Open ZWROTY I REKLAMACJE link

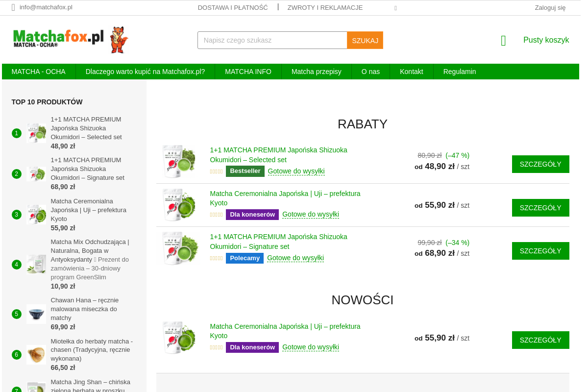coord(325,7)
